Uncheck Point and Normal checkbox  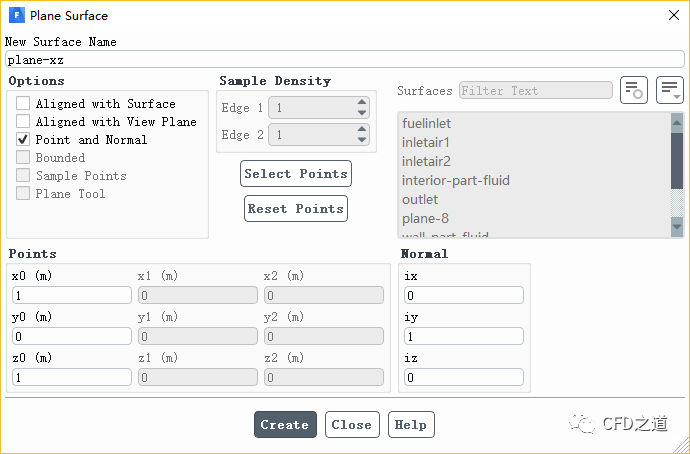coord(23,140)
